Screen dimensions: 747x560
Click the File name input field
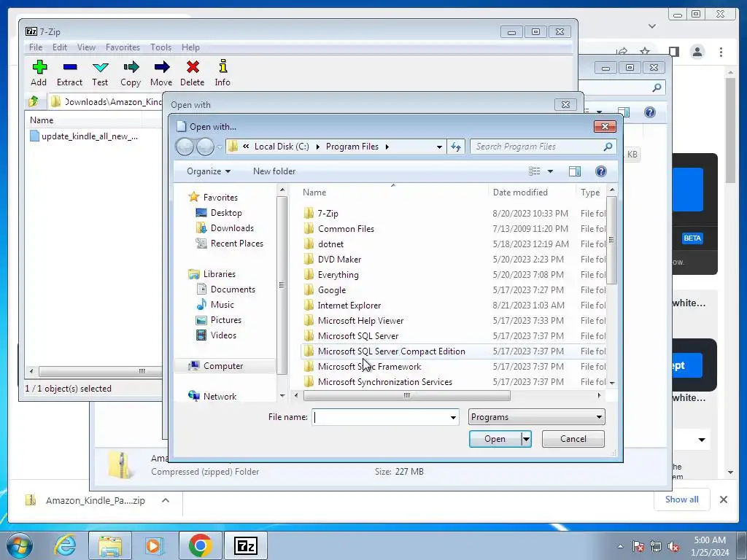click(379, 417)
